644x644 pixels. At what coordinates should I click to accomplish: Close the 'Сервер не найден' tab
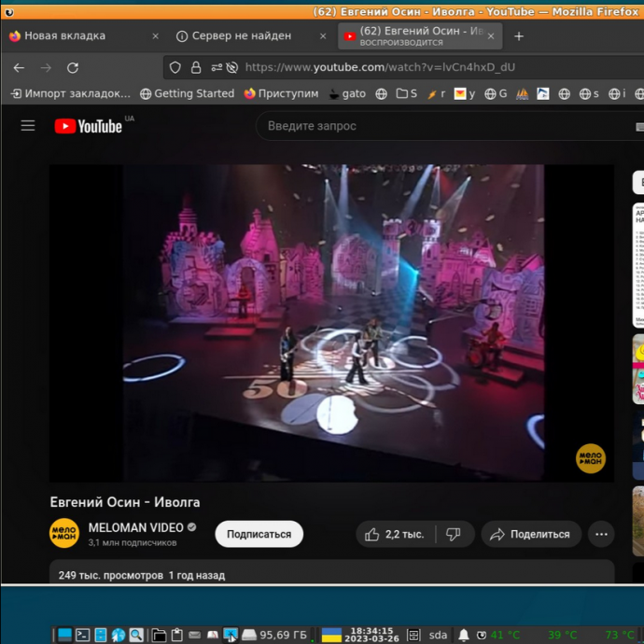[x=323, y=36]
